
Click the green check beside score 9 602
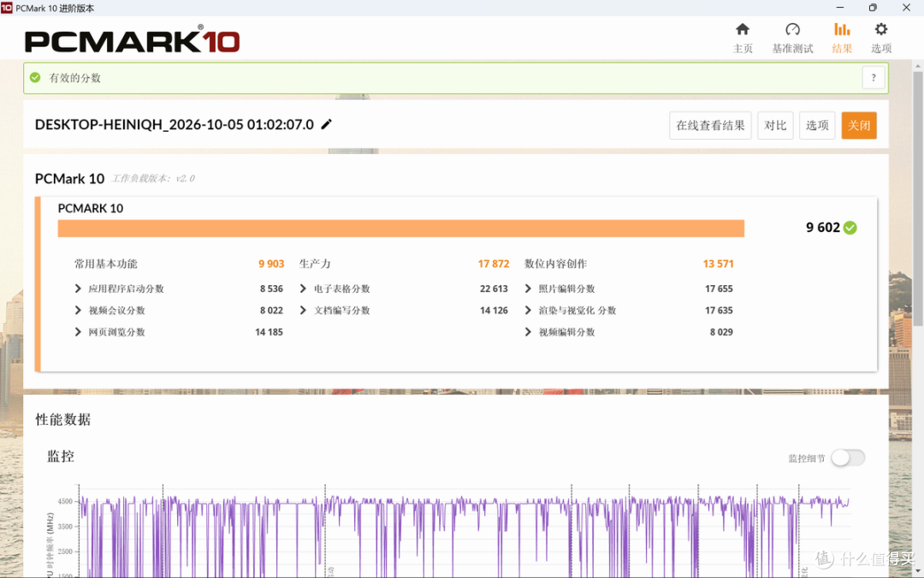(850, 228)
